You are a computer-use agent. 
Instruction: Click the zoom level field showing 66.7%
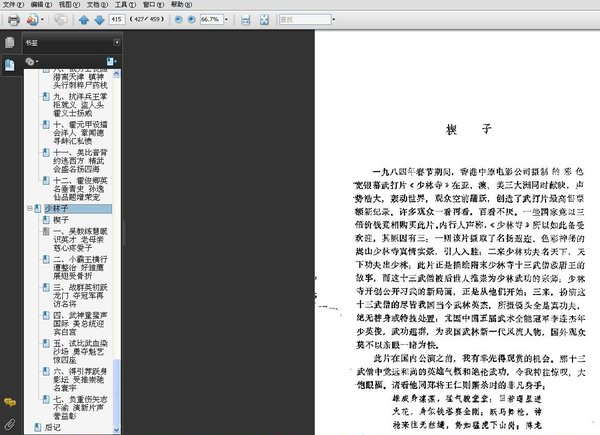(211, 19)
